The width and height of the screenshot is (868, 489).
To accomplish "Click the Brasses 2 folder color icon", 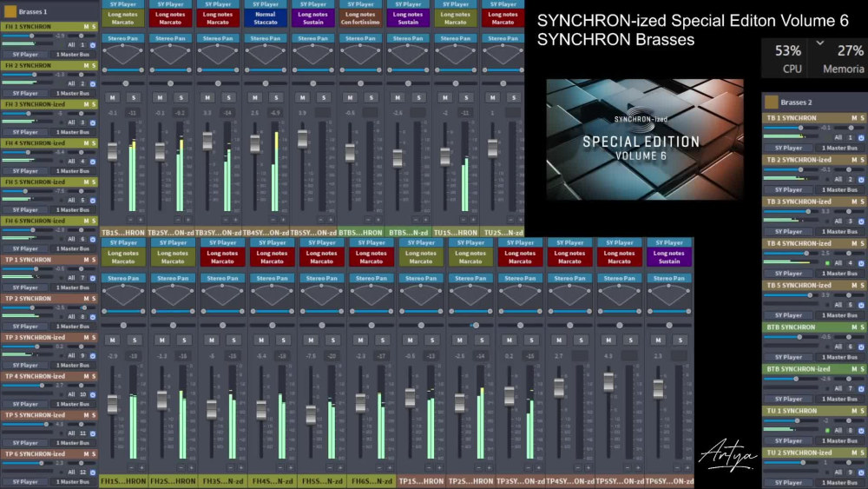I will click(771, 102).
